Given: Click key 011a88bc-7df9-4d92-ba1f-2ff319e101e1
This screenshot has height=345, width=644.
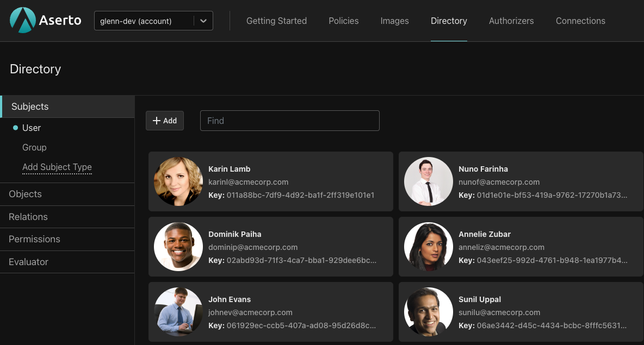Looking at the screenshot, I should coord(301,195).
